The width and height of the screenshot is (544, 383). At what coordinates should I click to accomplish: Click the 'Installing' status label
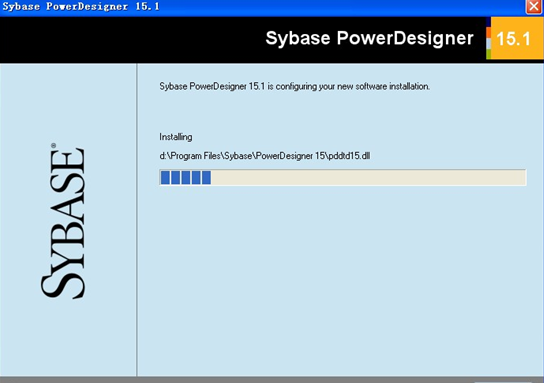click(176, 137)
